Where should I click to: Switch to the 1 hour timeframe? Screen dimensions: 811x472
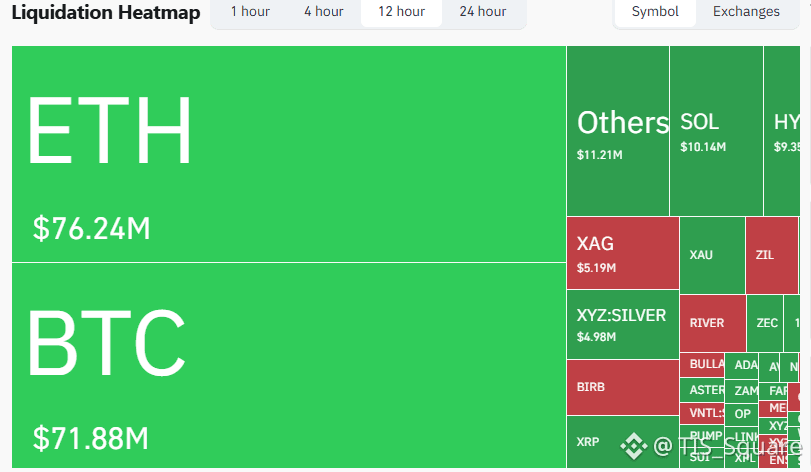click(x=250, y=12)
